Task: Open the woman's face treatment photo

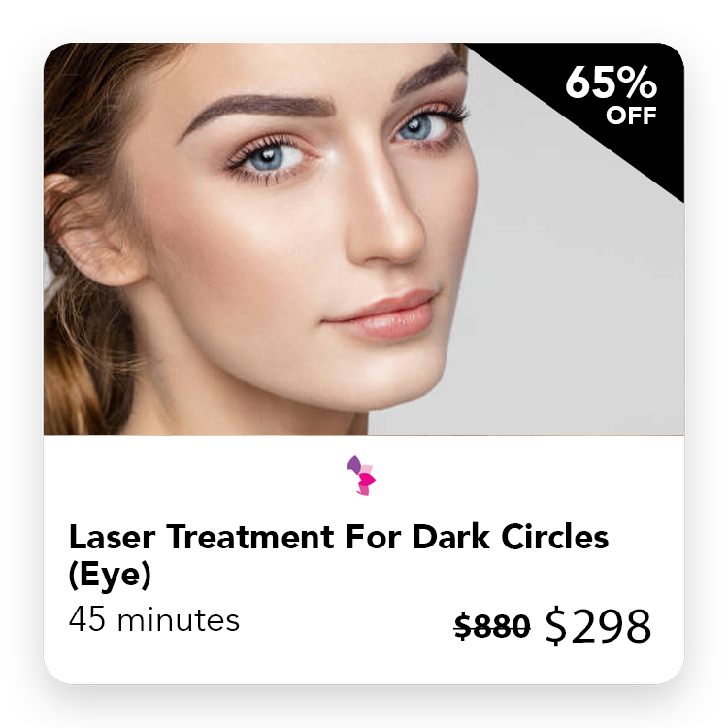Action: (364, 239)
